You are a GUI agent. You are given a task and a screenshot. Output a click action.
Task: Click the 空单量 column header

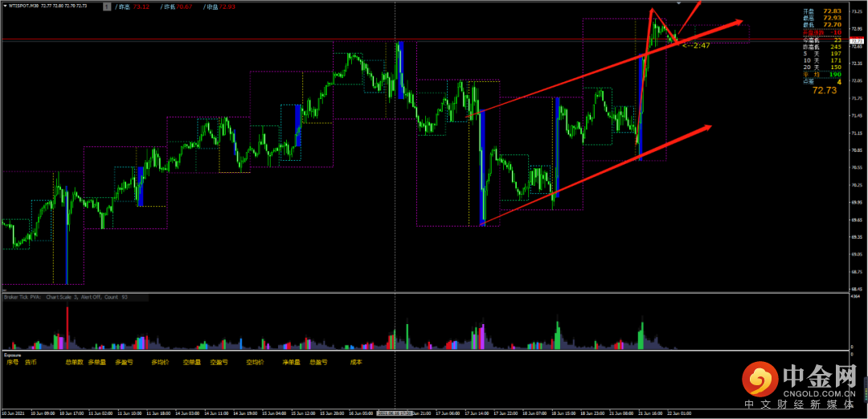click(x=193, y=362)
